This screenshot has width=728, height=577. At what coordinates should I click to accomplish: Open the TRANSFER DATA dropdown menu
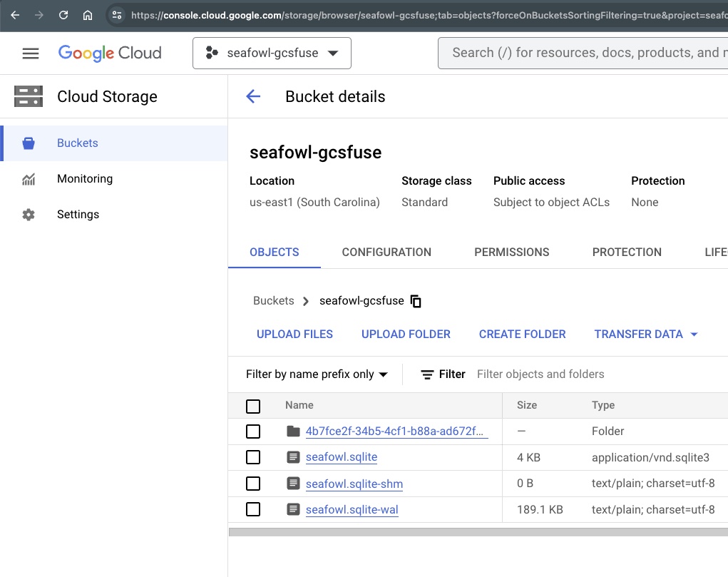click(x=646, y=335)
